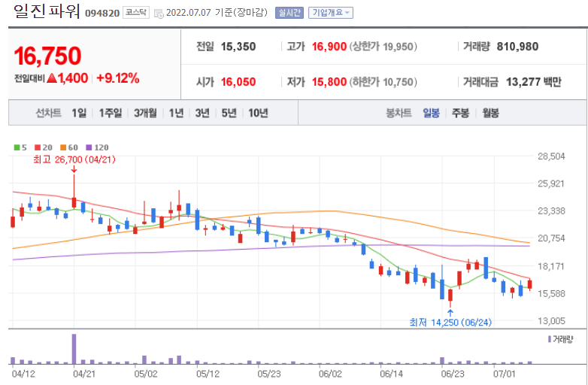Image resolution: width=588 pixels, height=385 pixels.
Task: Switch to 일봉 daily candle chart
Action: 432,113
